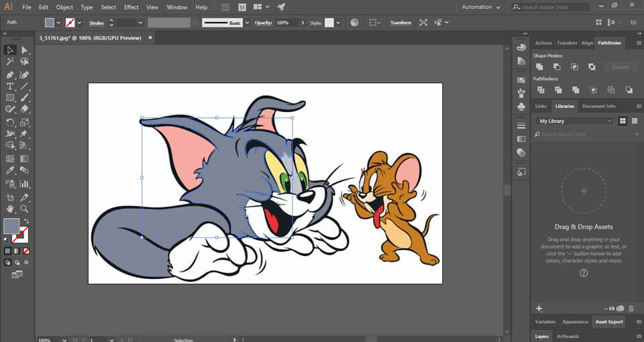Apply the Minus Front shape mode

click(x=557, y=67)
